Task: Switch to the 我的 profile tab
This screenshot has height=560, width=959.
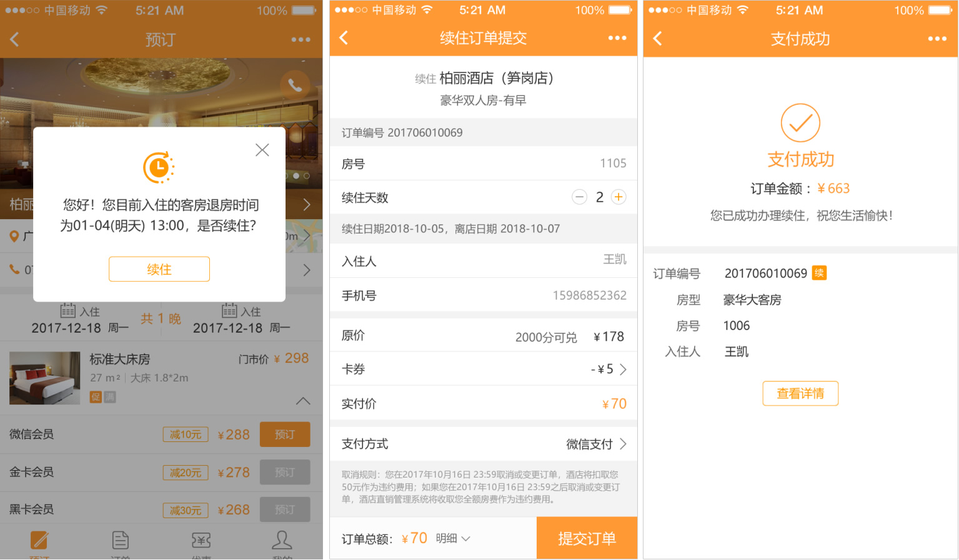Action: click(x=282, y=542)
